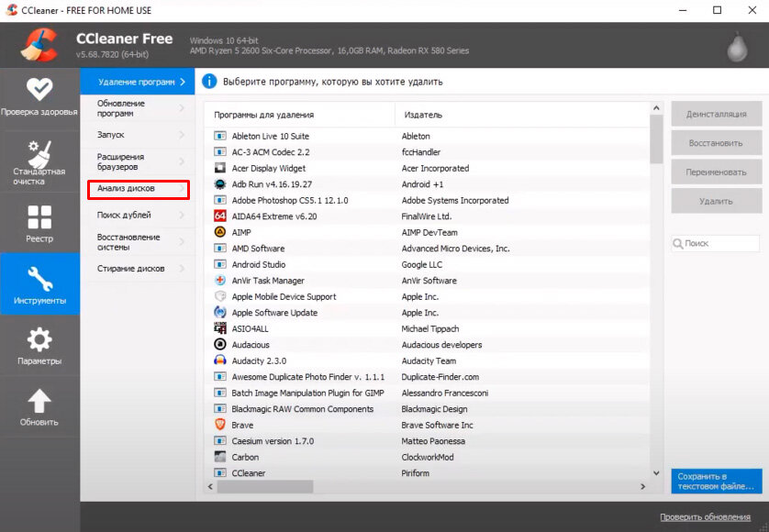
Task: Click the CCleaner title bar icon
Action: point(12,10)
